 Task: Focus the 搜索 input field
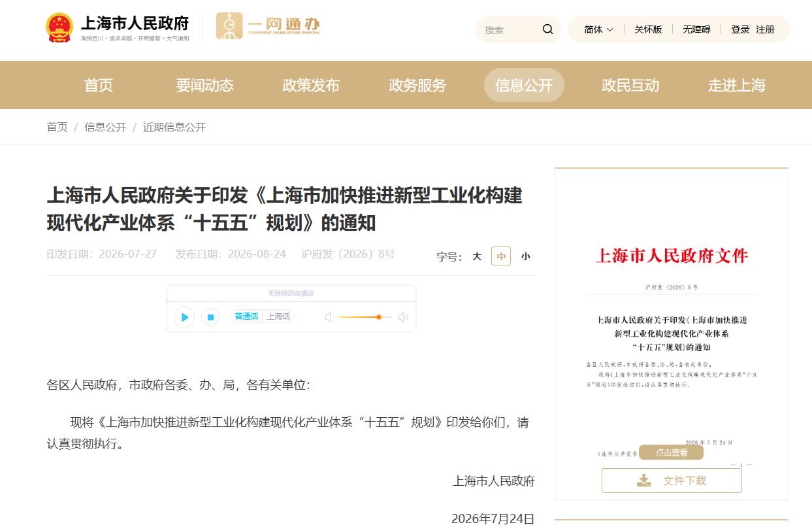click(511, 29)
